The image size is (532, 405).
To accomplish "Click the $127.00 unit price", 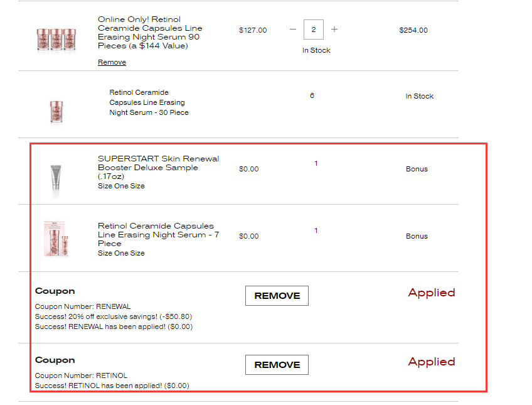I will click(x=253, y=30).
